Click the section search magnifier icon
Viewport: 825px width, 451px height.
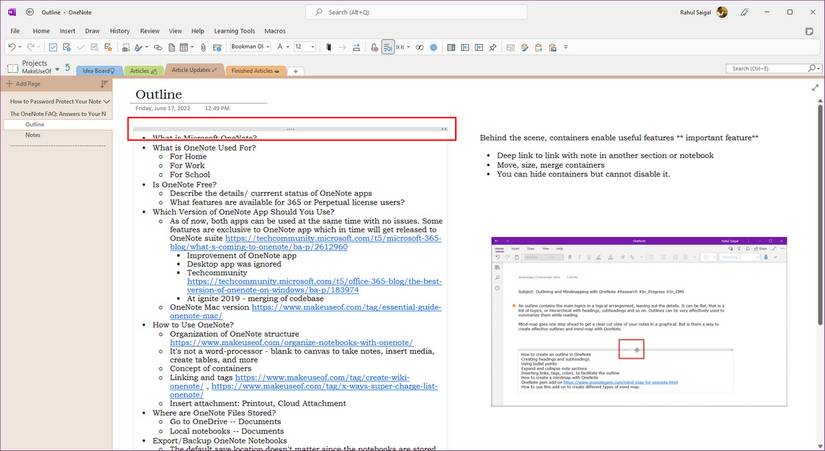click(x=812, y=68)
